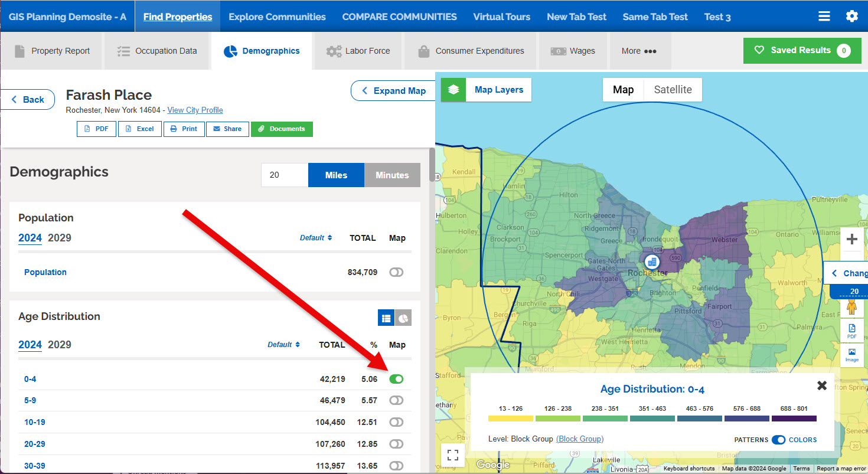Open the hamburger menu in the top bar
868x474 pixels.
coord(824,16)
